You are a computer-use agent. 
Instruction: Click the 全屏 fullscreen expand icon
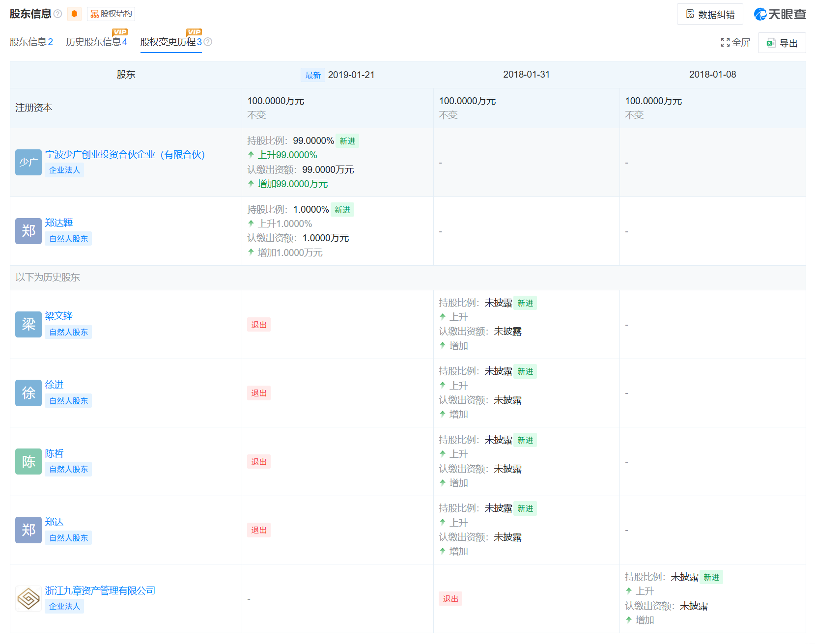coord(726,43)
